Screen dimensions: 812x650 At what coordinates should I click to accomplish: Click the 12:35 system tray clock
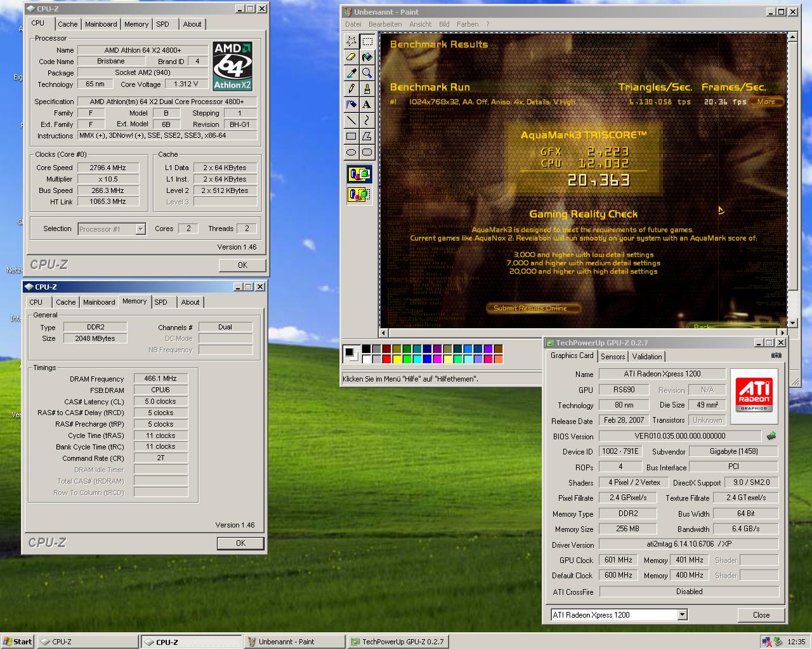point(796,642)
